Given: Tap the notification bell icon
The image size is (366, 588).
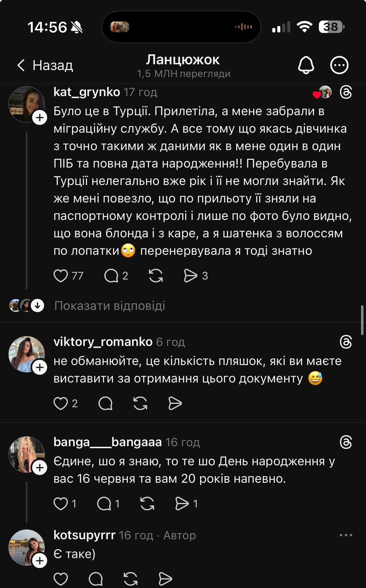Looking at the screenshot, I should coord(306,65).
